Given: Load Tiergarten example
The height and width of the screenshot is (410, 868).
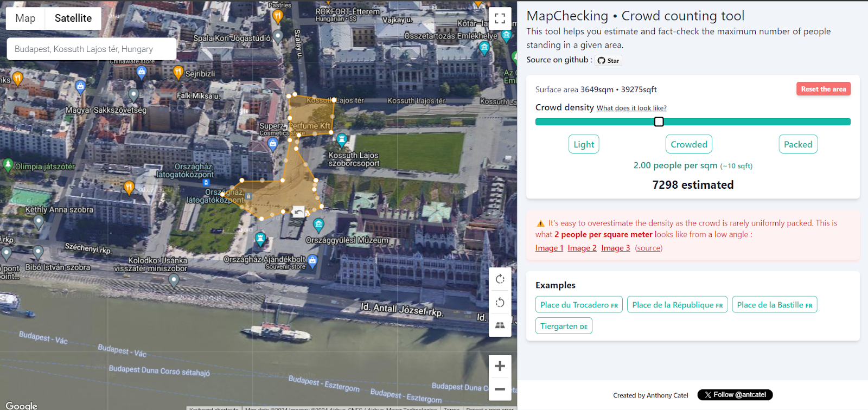Looking at the screenshot, I should coord(564,326).
